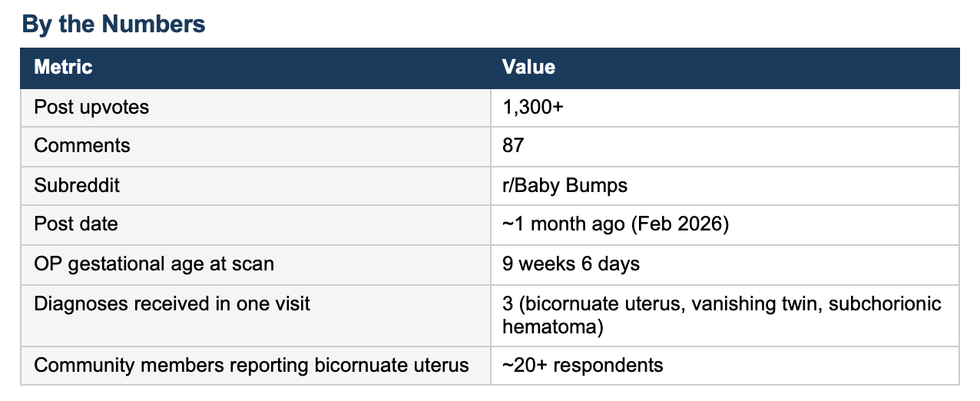Select 'OP gestational age at scan' cell
The image size is (980, 401).
click(256, 264)
